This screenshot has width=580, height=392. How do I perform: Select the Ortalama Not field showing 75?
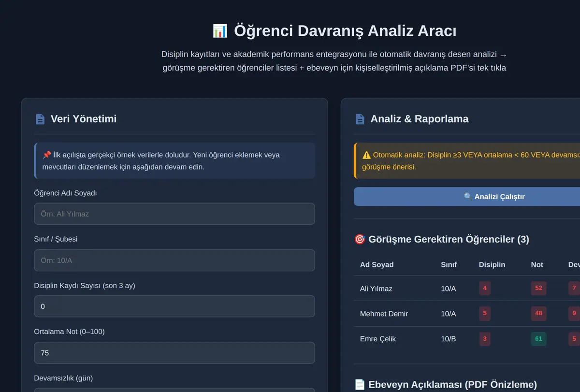174,353
